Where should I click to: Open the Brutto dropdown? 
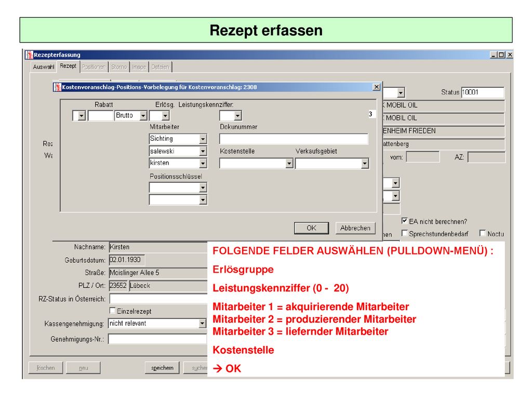click(143, 116)
